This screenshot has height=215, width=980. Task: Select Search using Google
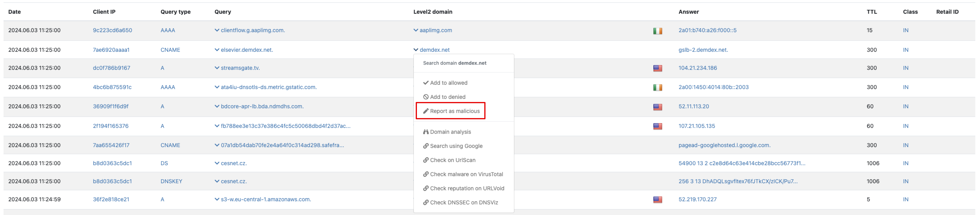click(453, 146)
